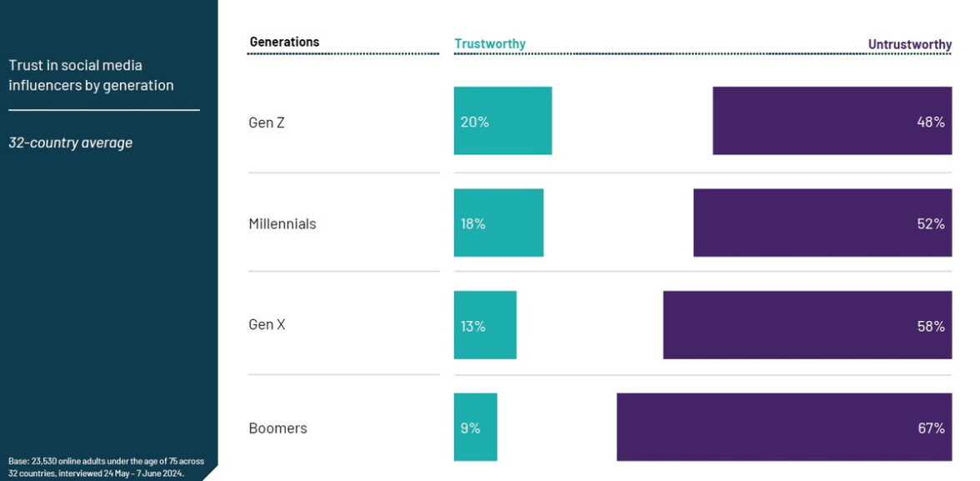Select the Millennials 18% trustworthy bar
This screenshot has height=481, width=980.
coord(498,223)
